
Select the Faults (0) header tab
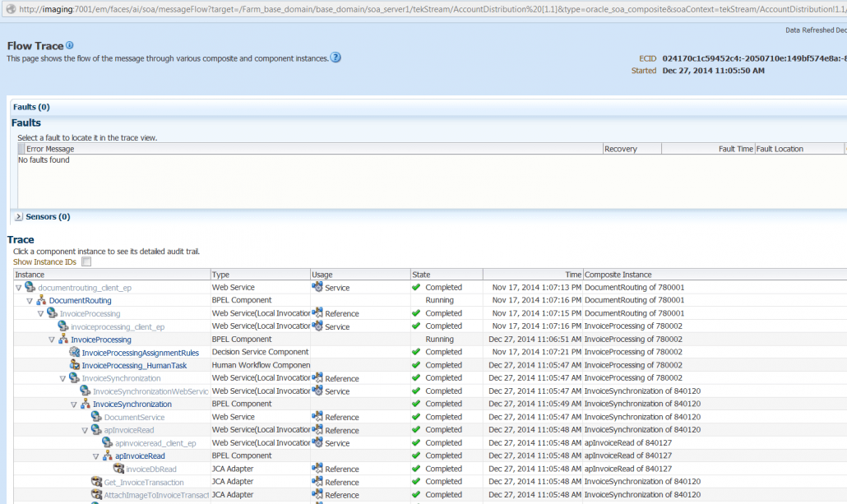click(x=31, y=107)
